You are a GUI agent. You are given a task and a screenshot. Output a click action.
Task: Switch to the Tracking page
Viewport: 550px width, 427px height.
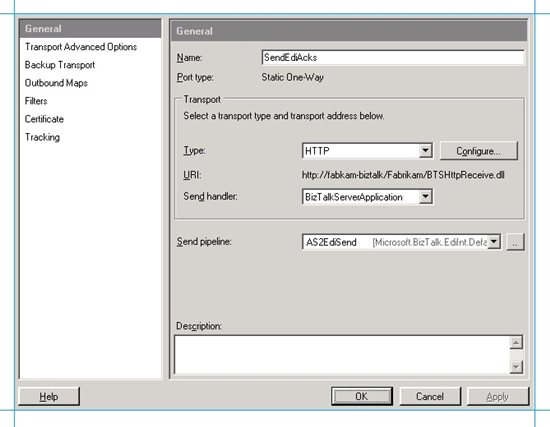point(42,137)
